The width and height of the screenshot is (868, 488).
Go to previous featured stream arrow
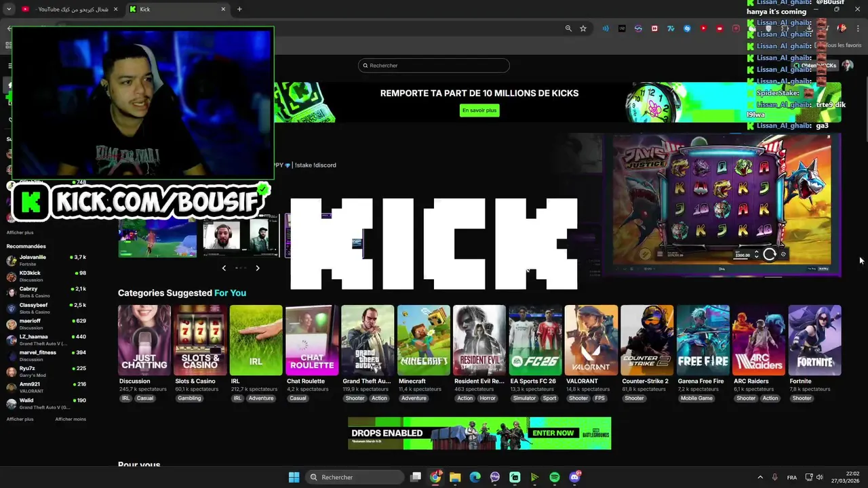click(224, 268)
